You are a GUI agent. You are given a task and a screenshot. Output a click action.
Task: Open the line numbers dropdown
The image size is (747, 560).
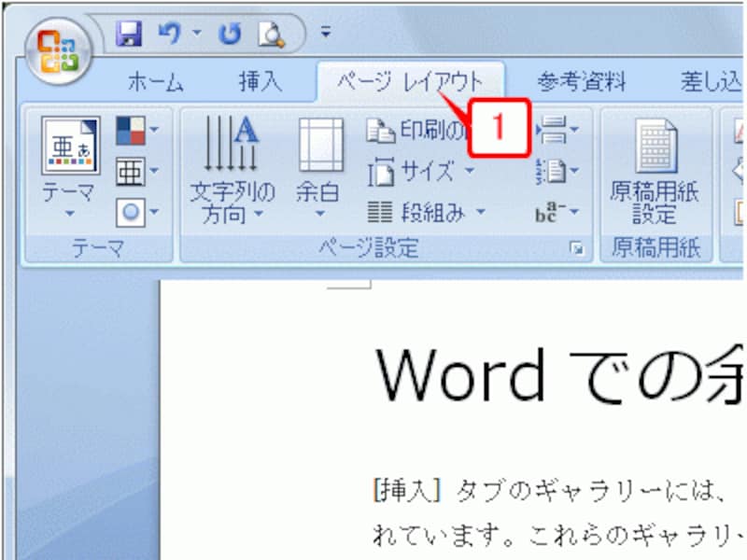(x=557, y=171)
